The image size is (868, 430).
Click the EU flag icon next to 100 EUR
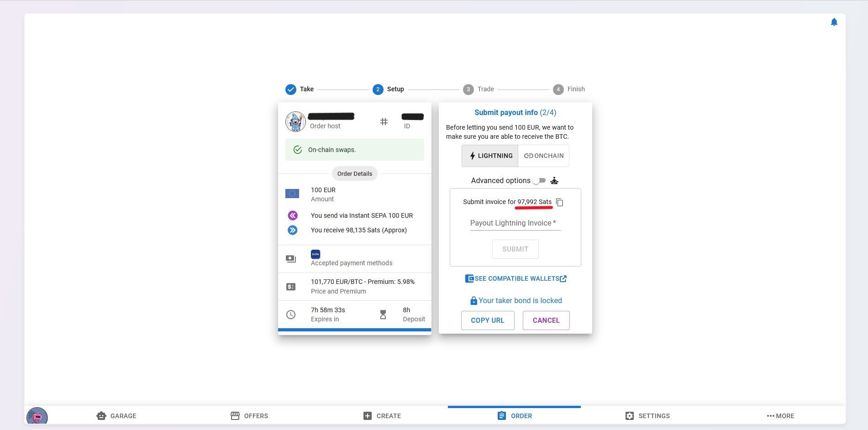tap(292, 194)
